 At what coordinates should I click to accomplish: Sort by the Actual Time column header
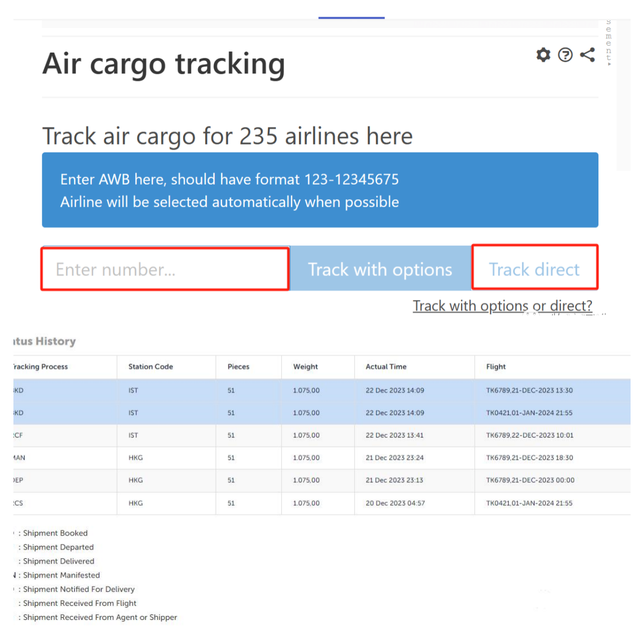386,367
